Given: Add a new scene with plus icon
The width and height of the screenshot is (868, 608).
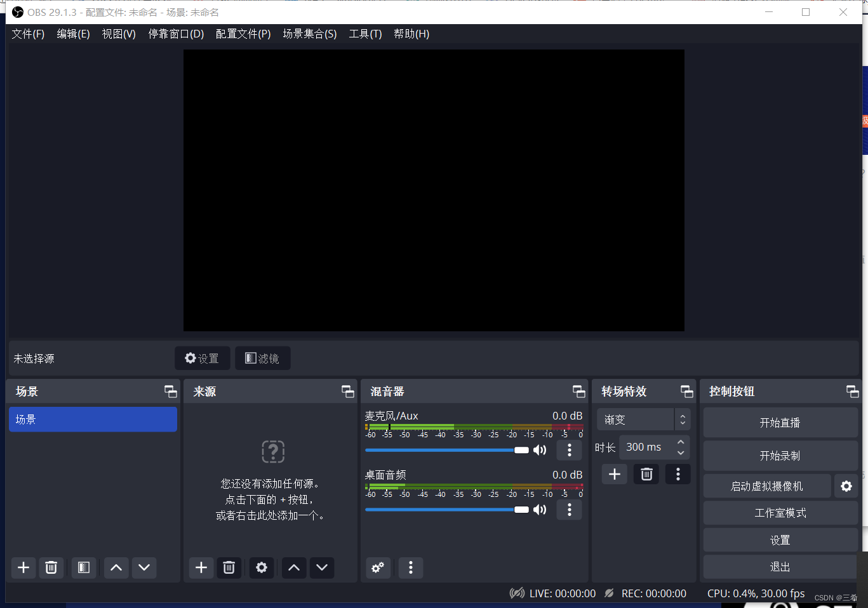Looking at the screenshot, I should [x=23, y=567].
